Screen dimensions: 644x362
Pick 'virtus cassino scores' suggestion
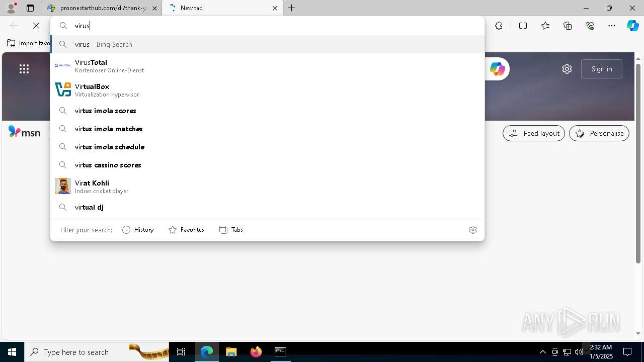(267, 165)
